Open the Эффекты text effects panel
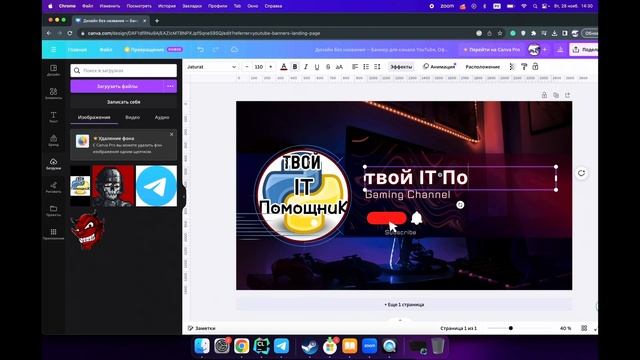The image size is (640, 360). [401, 67]
